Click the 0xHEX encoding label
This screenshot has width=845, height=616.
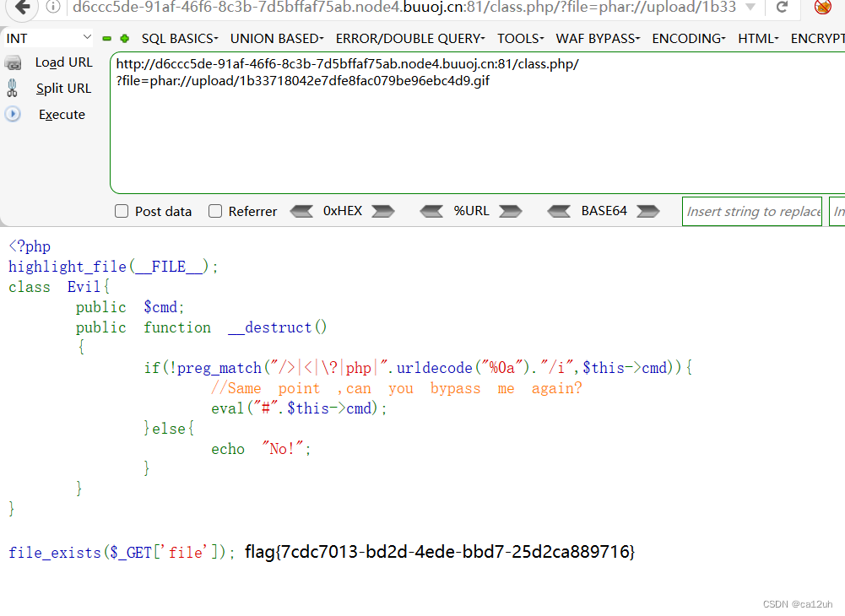[x=343, y=211]
